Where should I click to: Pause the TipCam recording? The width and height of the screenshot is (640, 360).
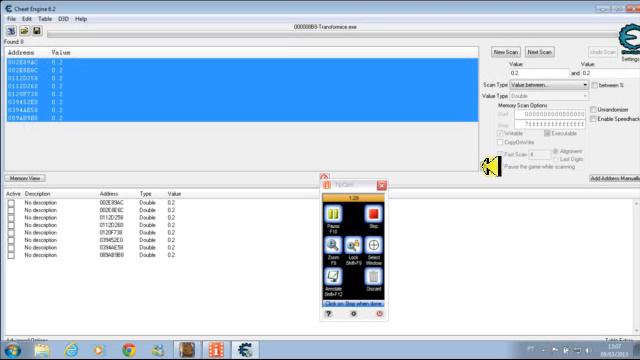(x=333, y=214)
